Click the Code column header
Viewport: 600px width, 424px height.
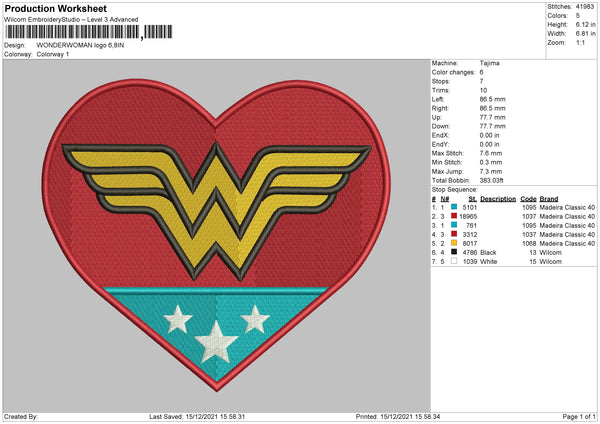[528, 199]
